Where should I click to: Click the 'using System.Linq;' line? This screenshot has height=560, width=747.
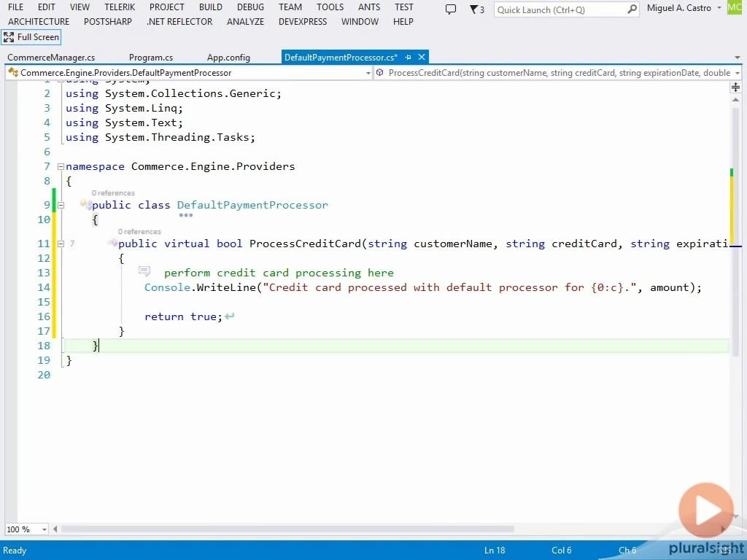pyautogui.click(x=124, y=108)
